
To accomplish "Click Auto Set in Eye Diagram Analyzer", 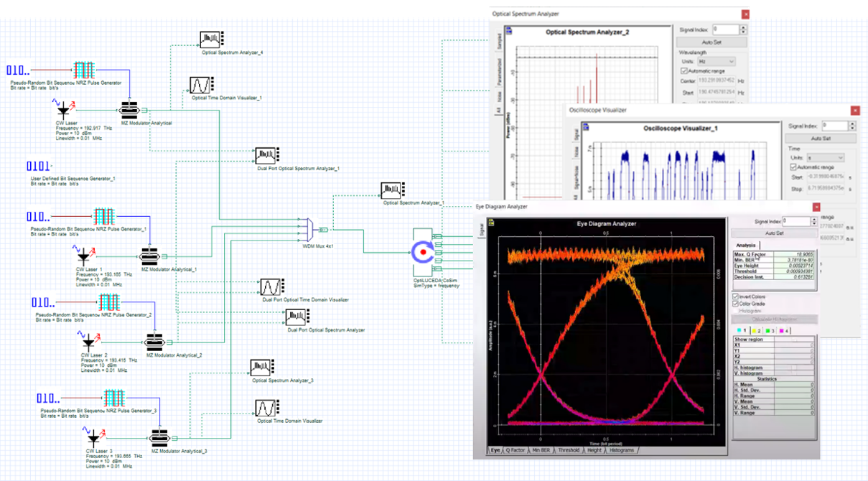I will tap(774, 233).
